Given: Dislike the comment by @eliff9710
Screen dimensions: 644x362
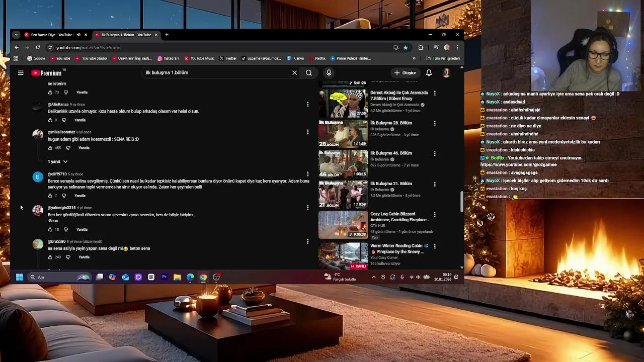Looking at the screenshot, I should pos(64,196).
